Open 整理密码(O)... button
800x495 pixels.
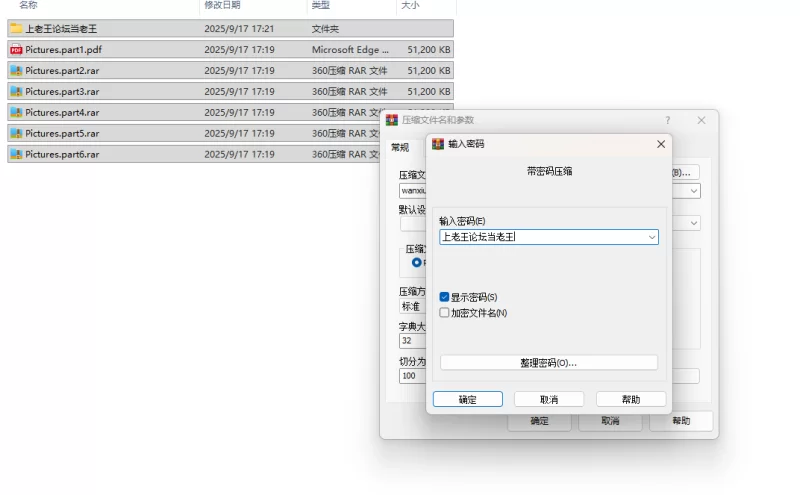(x=548, y=363)
